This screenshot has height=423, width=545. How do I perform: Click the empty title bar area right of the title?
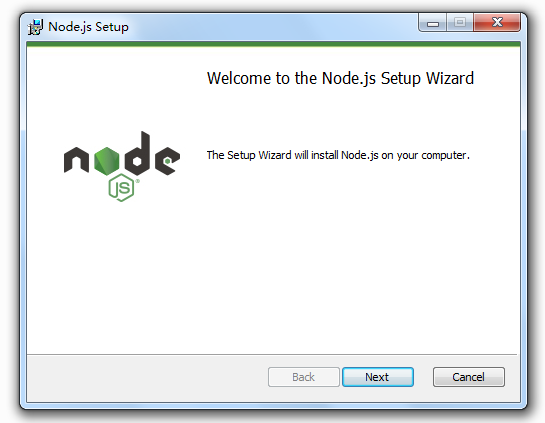point(273,26)
